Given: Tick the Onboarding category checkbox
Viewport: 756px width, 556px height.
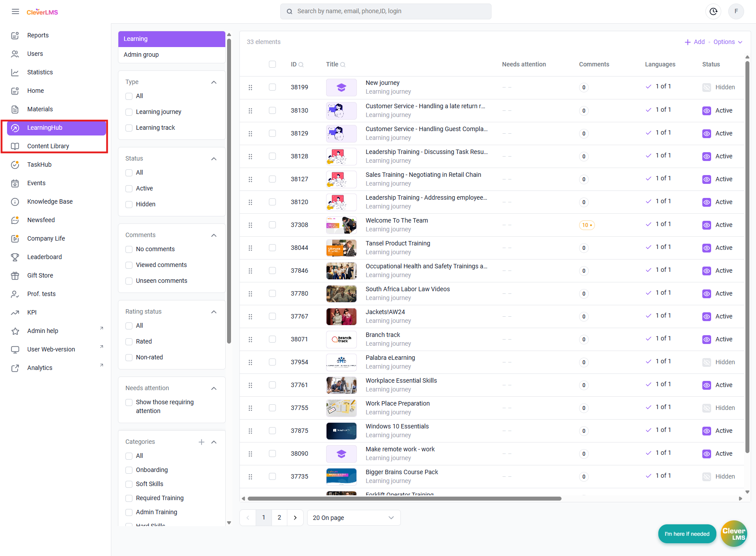Looking at the screenshot, I should pyautogui.click(x=129, y=470).
